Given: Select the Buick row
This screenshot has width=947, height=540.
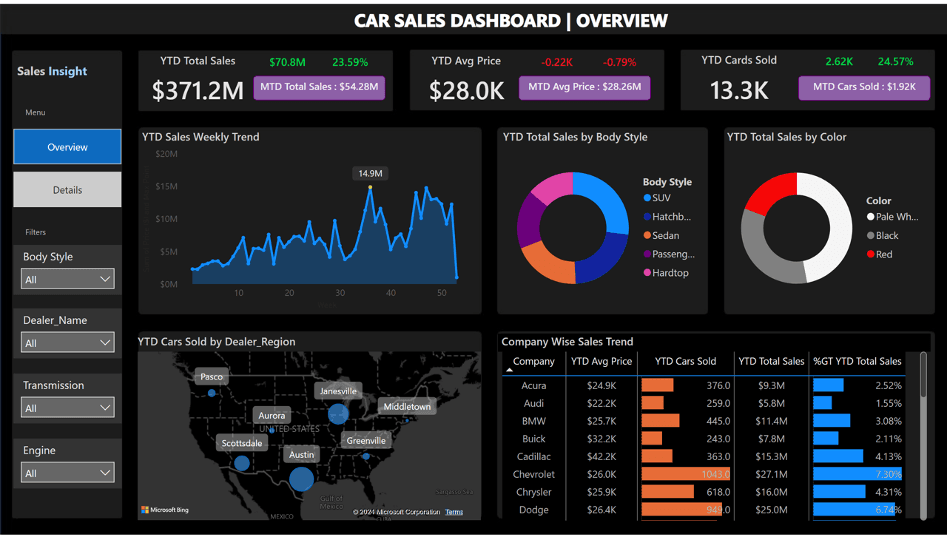Looking at the screenshot, I should coord(702,439).
